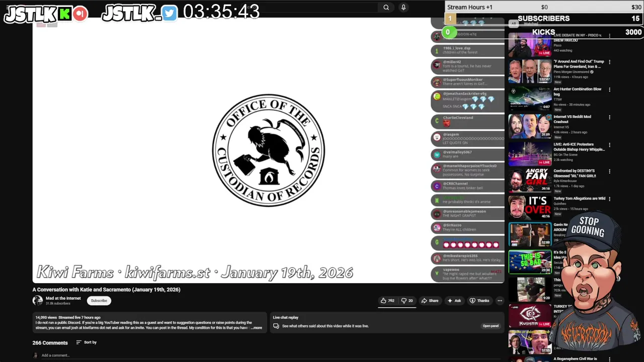The image size is (644, 362).
Task: Open Arc Hunter 0:07 video thumbnail
Action: pyautogui.click(x=530, y=99)
